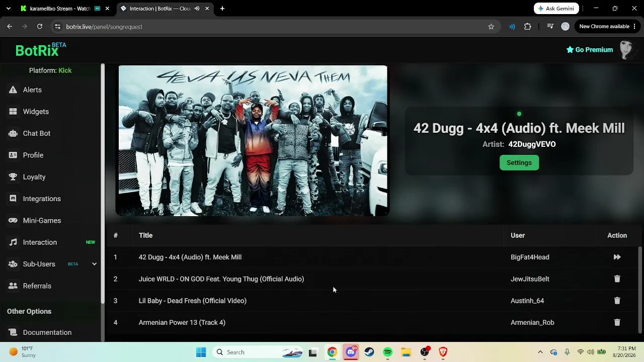644x362 pixels.
Task: Click the Chat Bot robot icon
Action: [13, 133]
